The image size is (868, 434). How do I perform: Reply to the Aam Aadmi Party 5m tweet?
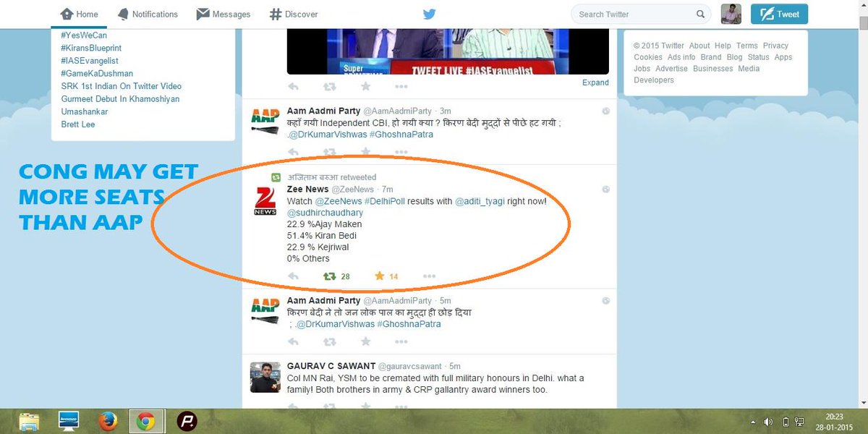[x=293, y=341]
